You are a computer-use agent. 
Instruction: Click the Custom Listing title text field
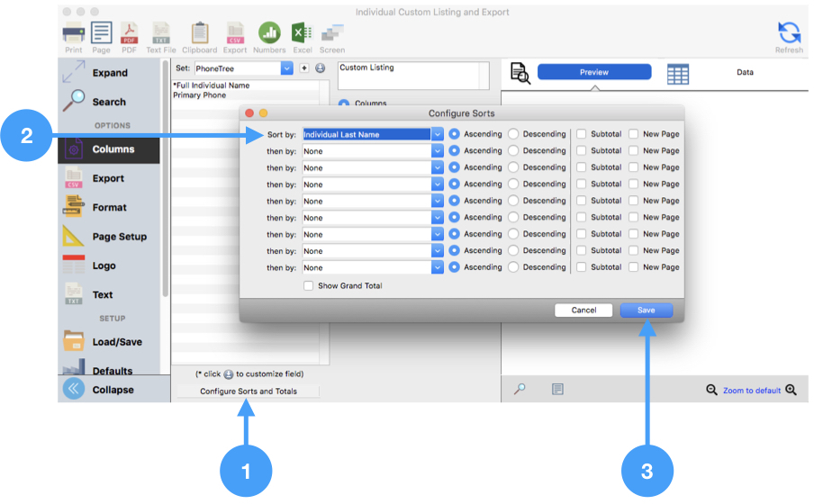pos(412,76)
